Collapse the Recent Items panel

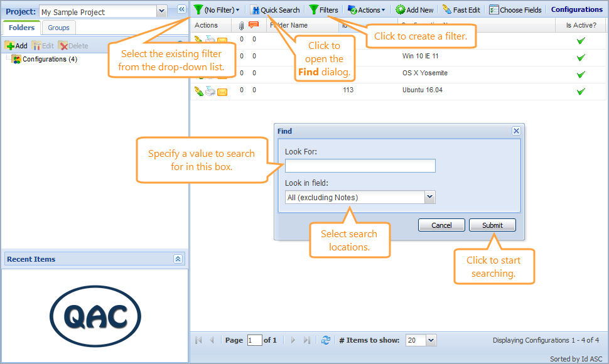(x=178, y=259)
